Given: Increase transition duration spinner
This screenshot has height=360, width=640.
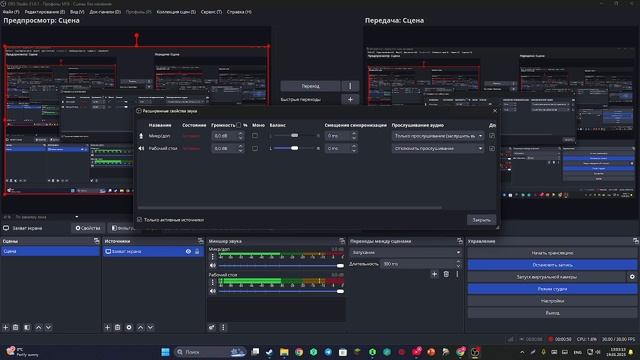Looking at the screenshot, I should point(458,262).
